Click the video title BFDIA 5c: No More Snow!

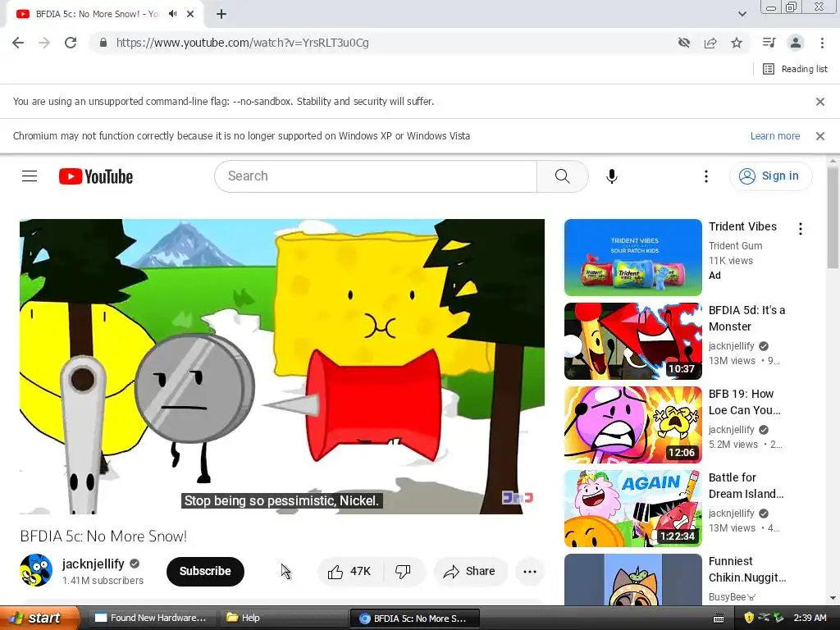103,536
